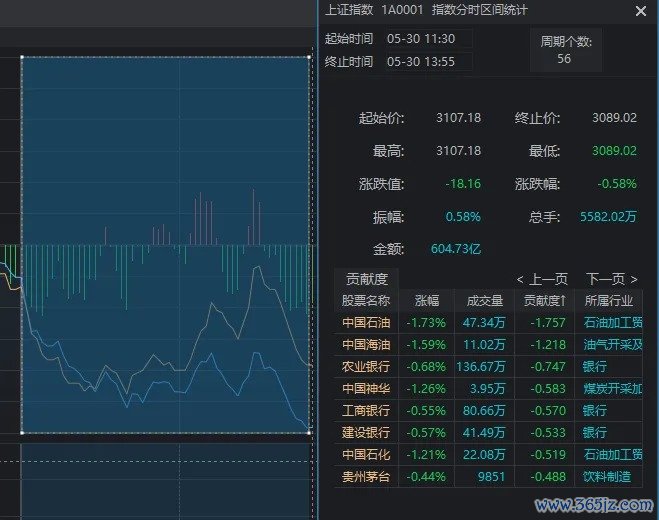Click the top-left selection handle on chart
The image size is (659, 520).
pos(22,57)
